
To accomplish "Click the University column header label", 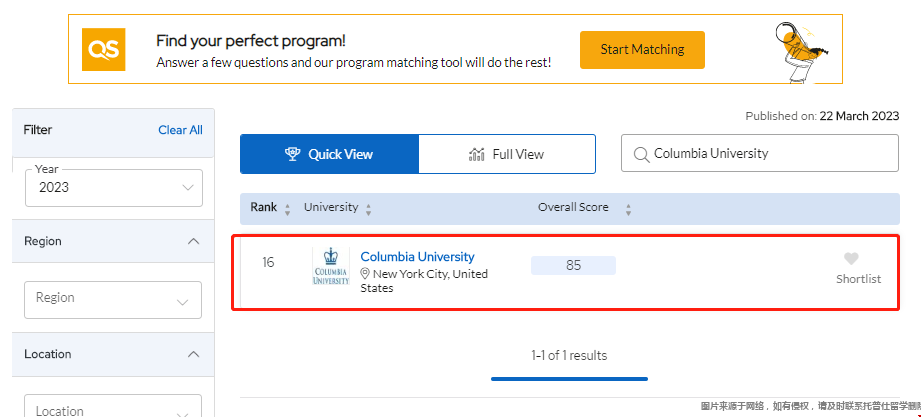I will point(331,207).
